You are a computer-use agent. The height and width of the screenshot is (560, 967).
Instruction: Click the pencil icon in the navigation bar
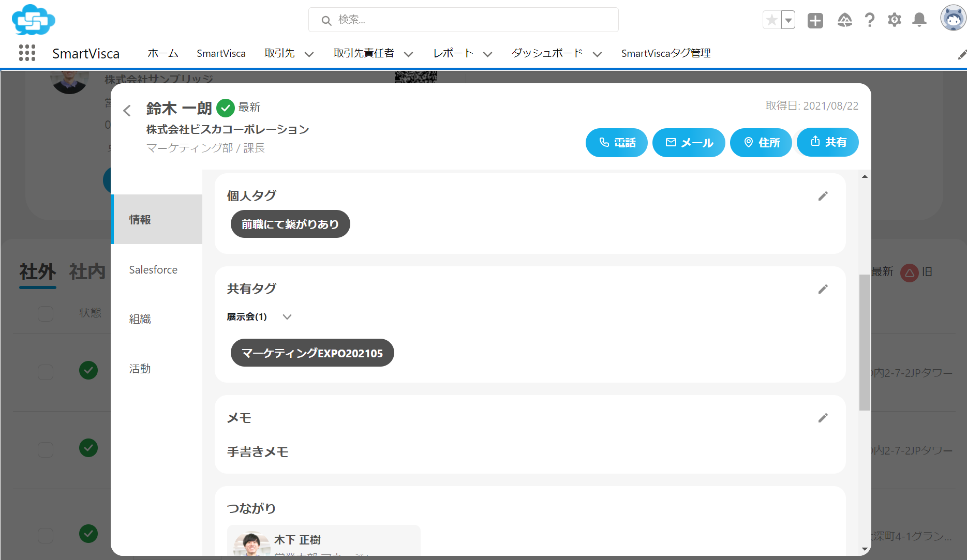coord(962,54)
